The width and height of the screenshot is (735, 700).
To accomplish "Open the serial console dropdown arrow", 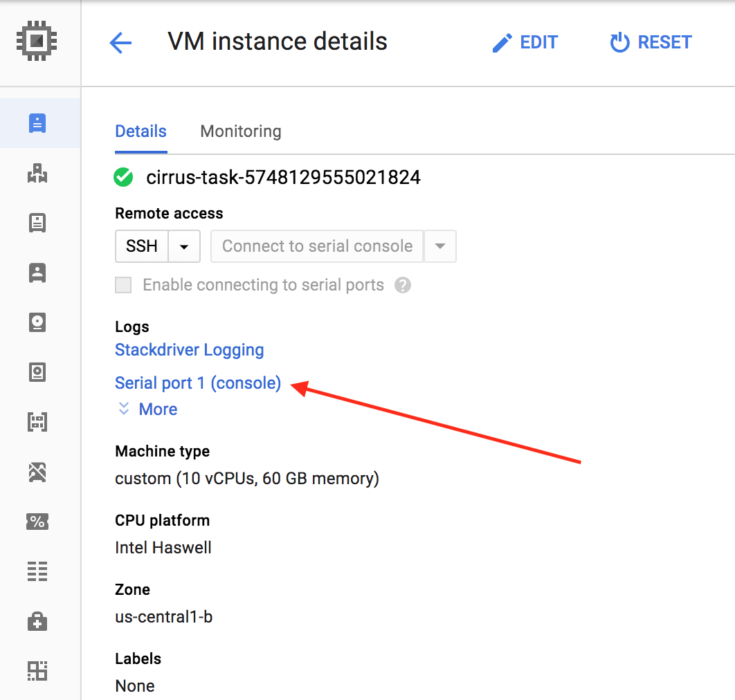I will coord(440,246).
